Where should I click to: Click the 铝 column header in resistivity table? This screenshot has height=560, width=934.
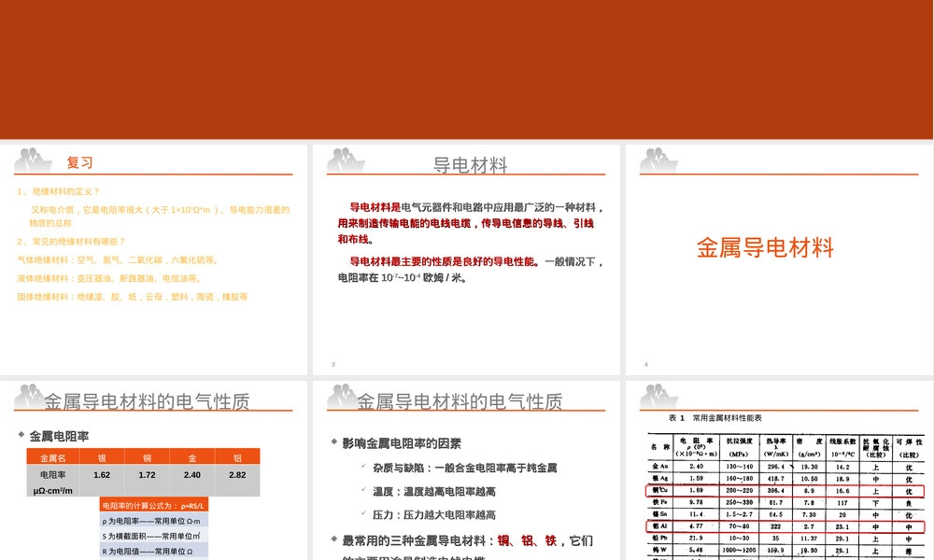click(237, 457)
